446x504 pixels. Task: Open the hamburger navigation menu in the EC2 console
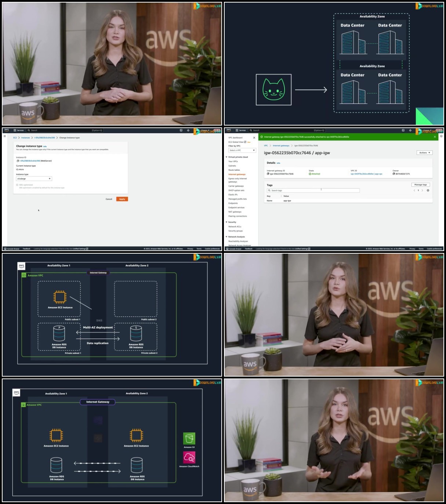click(5, 136)
